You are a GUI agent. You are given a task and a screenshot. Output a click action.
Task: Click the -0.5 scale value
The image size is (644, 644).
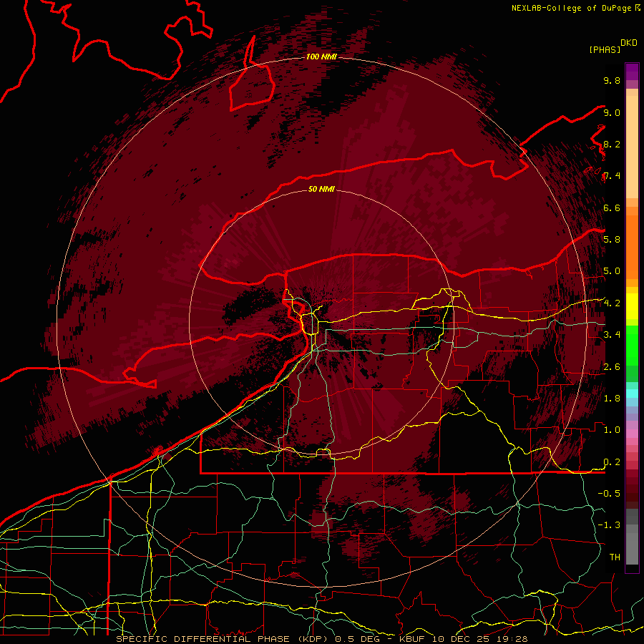609,493
